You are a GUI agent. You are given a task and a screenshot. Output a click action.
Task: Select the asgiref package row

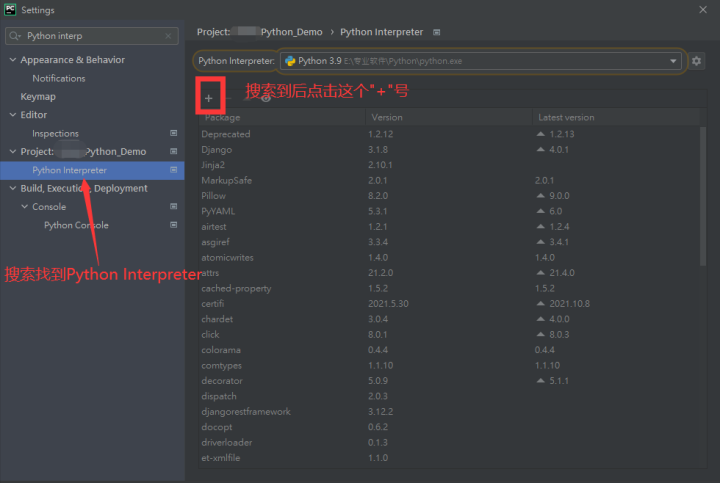449,242
